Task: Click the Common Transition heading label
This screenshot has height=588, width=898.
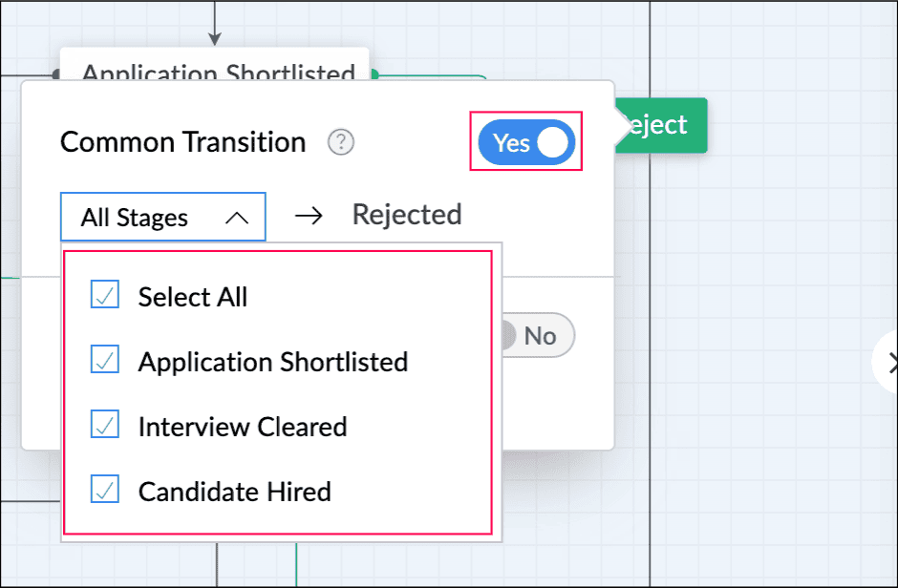Action: click(x=182, y=142)
